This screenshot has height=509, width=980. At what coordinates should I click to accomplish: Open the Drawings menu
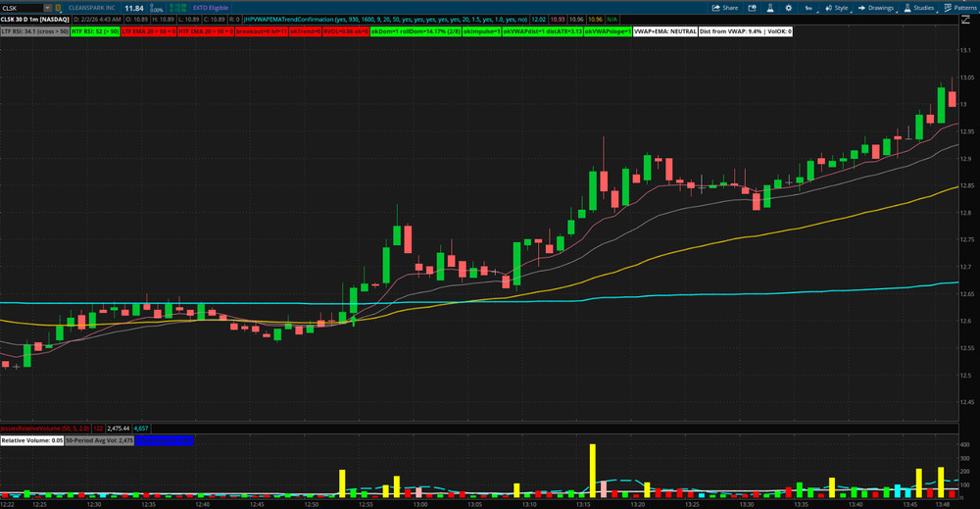tap(876, 8)
